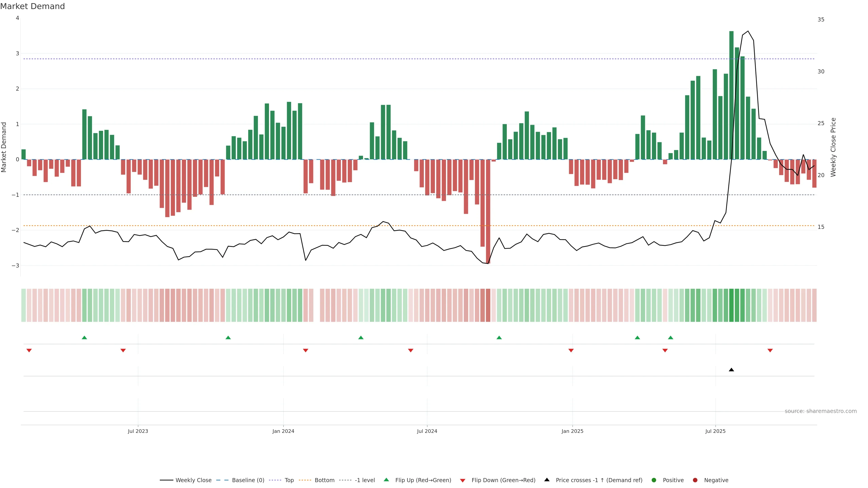Click the red Flip Down legend triangle

(x=462, y=480)
